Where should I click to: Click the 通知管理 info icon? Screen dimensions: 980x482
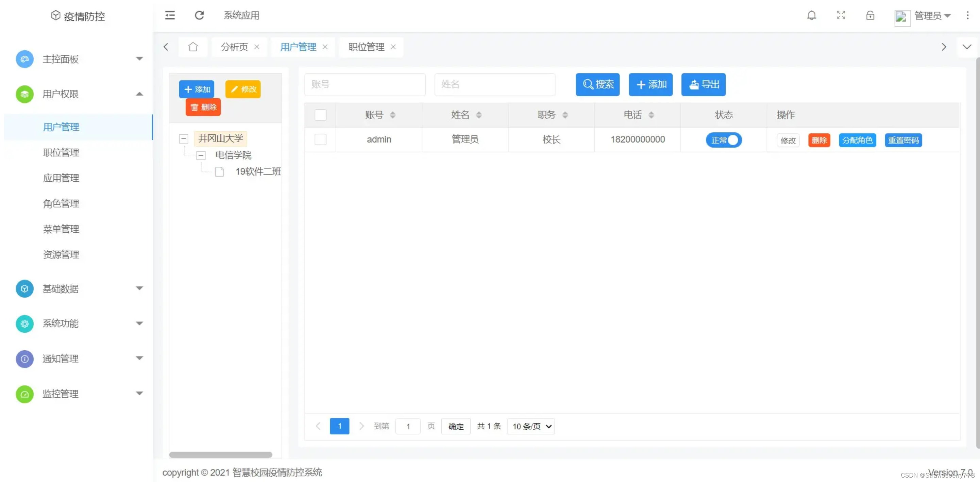pyautogui.click(x=24, y=359)
